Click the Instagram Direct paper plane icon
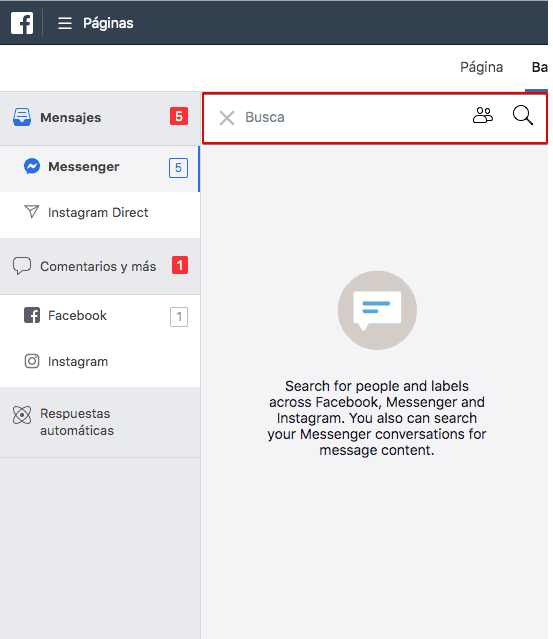Viewport: 553px width, 639px height. 31,212
